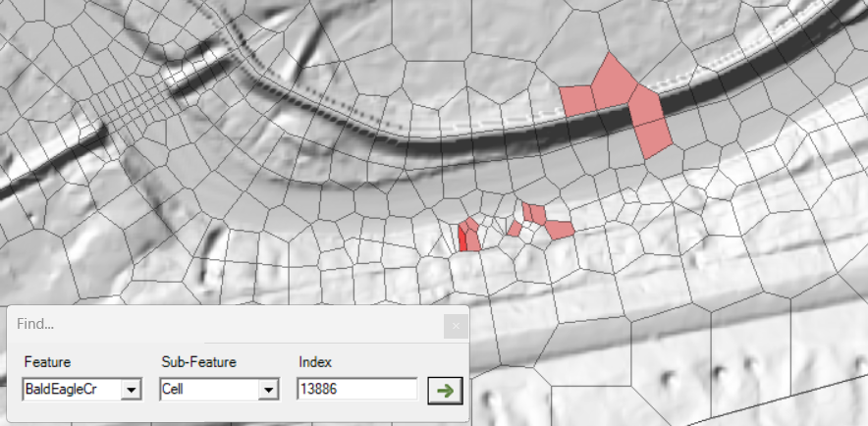
Task: Click the Cell sub-feature combo box text
Action: tap(206, 391)
